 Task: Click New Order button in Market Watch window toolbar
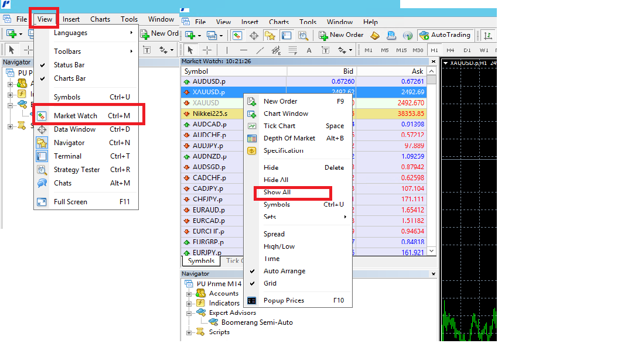click(341, 35)
